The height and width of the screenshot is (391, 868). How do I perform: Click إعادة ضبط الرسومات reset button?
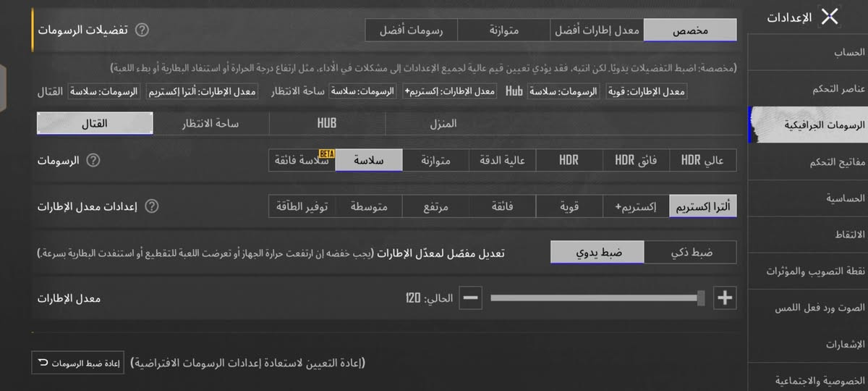(78, 362)
